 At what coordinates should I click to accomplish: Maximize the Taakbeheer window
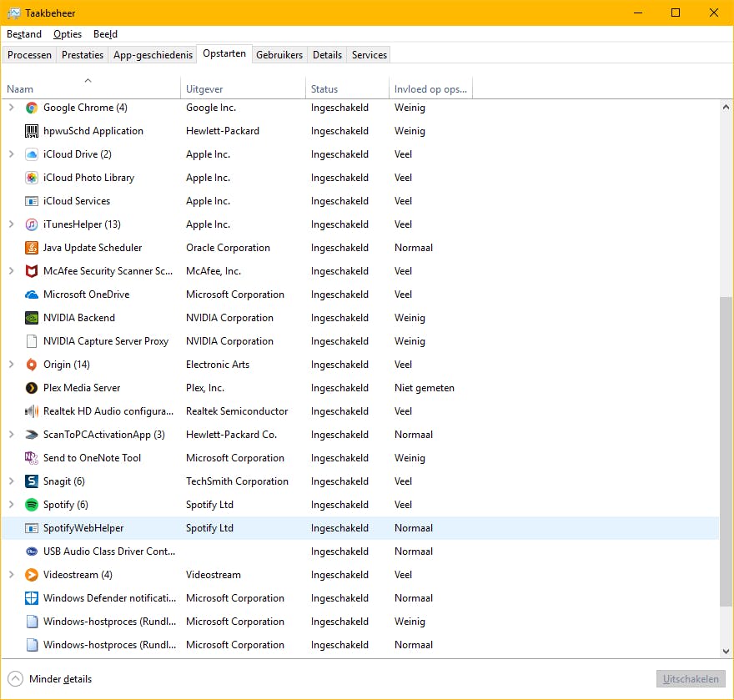click(x=676, y=13)
